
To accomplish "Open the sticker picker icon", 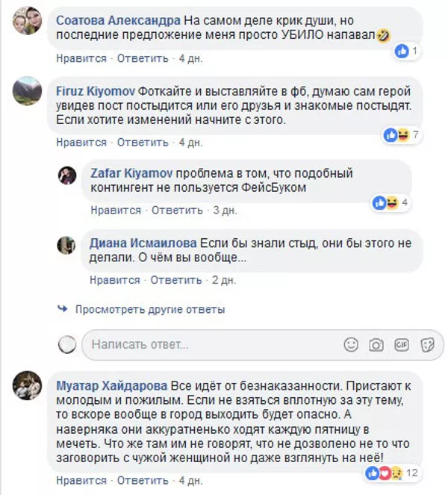I will (x=427, y=345).
